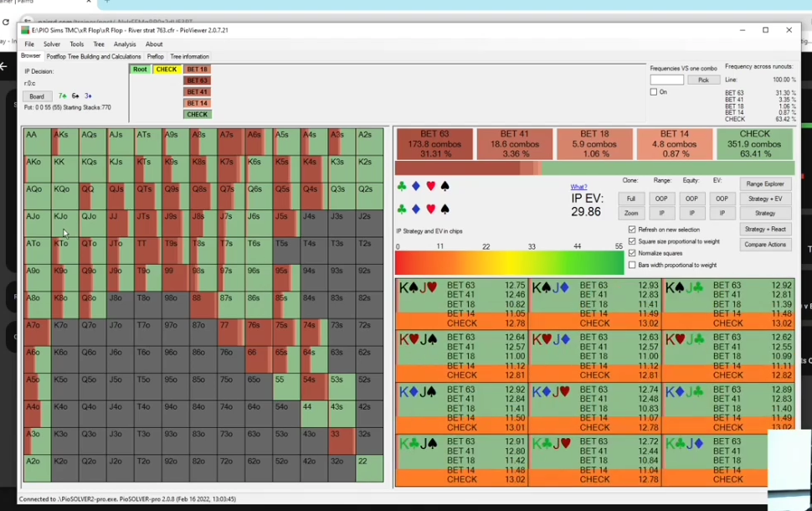Click the Board button

37,96
